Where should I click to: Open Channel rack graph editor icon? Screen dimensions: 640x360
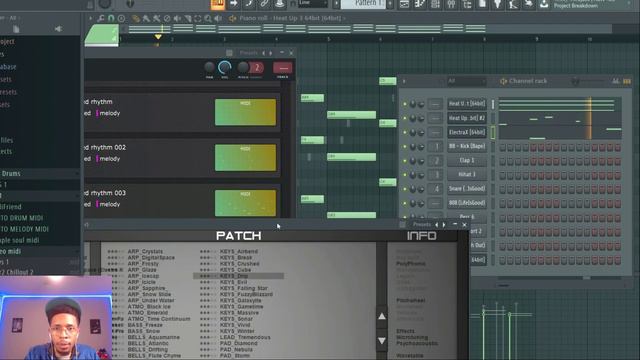tap(616, 81)
